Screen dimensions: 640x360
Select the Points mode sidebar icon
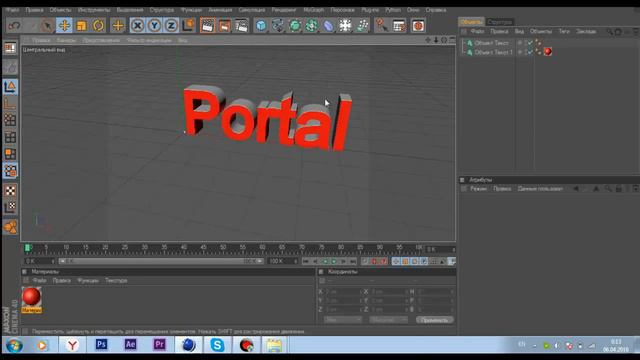[10, 120]
